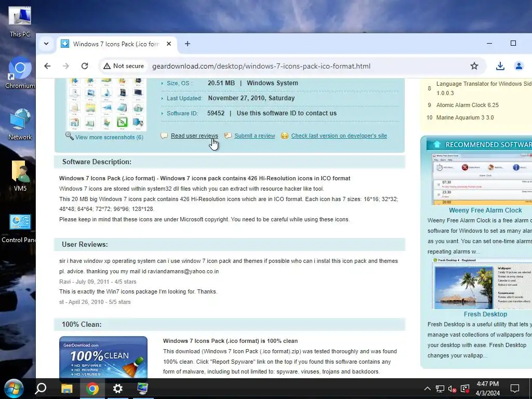The height and width of the screenshot is (399, 532).
Task: Click View more screenshots (6) link
Action: (x=109, y=137)
